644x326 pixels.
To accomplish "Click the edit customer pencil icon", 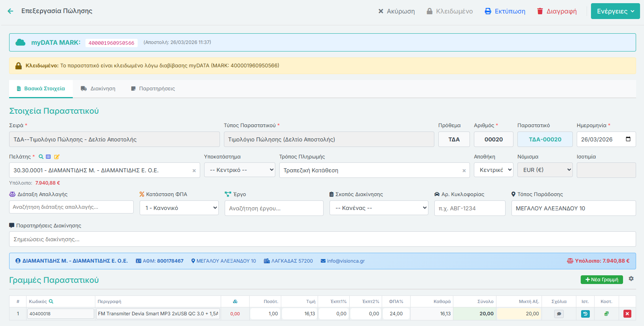I will click(x=57, y=157).
